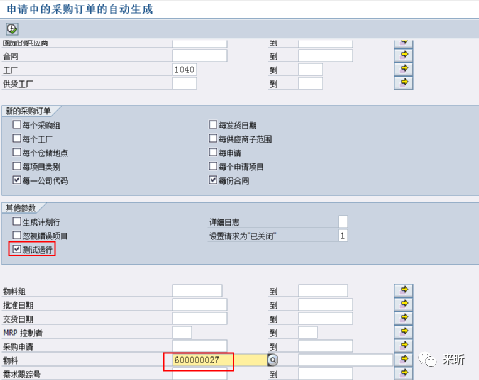Open multiple selection for 采购申请 row
Image resolution: width=479 pixels, height=380 pixels.
tap(404, 345)
